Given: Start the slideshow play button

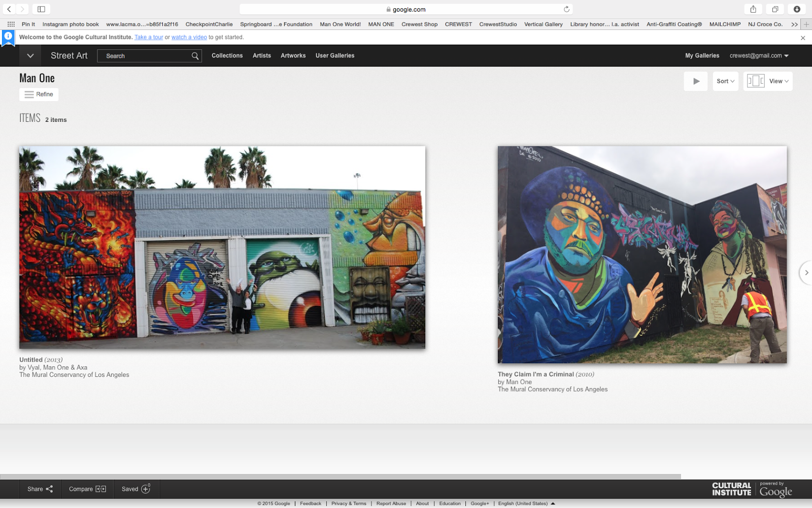Looking at the screenshot, I should pyautogui.click(x=696, y=81).
